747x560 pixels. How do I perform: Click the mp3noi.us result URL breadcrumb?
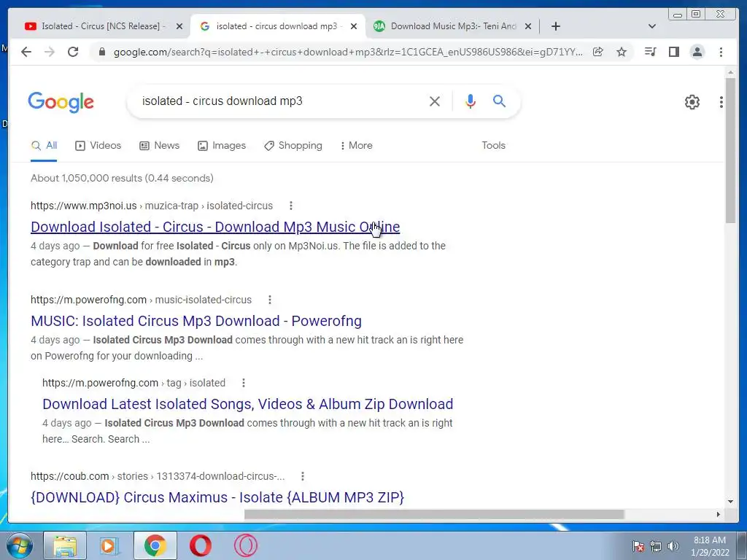click(152, 206)
